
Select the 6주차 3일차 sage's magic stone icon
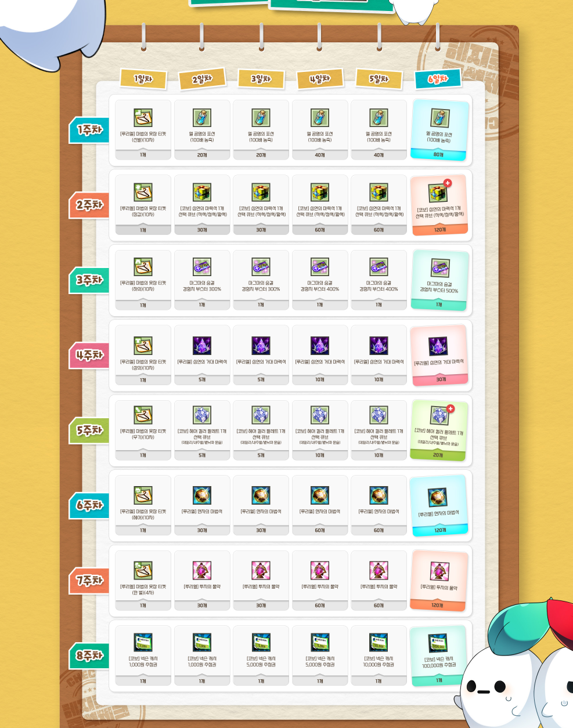261,495
